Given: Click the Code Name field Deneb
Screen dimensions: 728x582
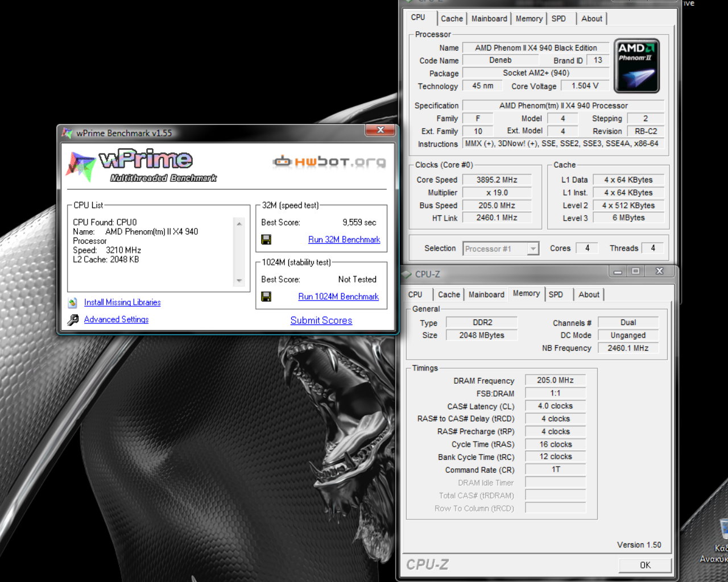Looking at the screenshot, I should tap(500, 60).
